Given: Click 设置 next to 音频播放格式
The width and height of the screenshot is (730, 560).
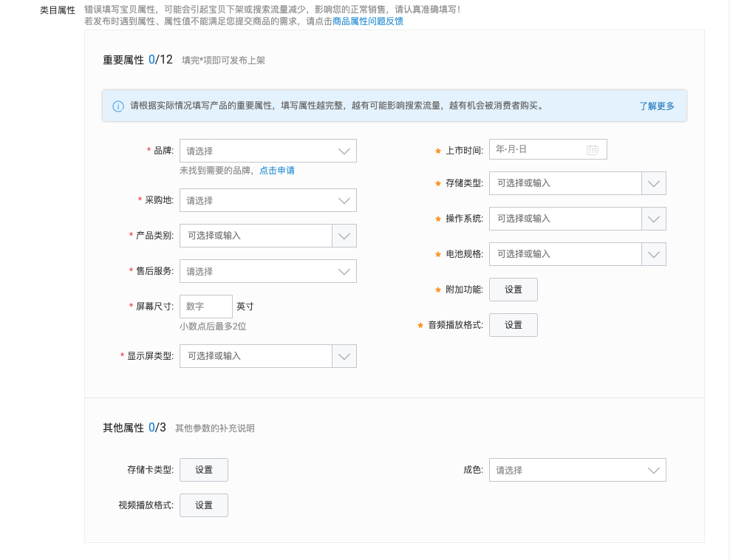Looking at the screenshot, I should click(x=513, y=324).
